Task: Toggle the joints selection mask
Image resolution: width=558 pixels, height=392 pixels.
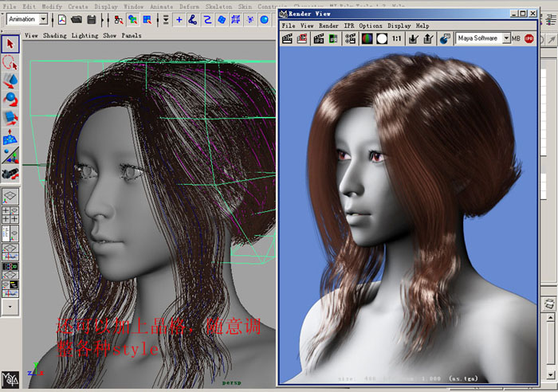Action: point(193,20)
